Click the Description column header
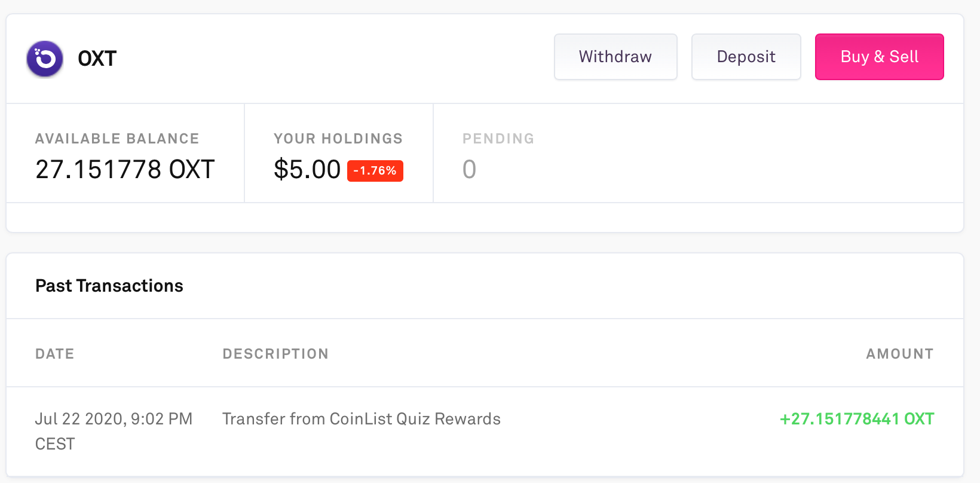980x483 pixels. [275, 354]
